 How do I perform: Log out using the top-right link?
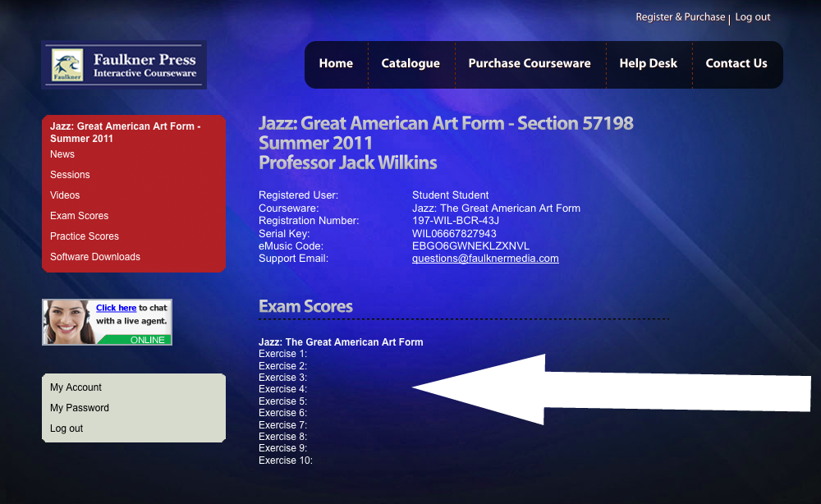(752, 16)
